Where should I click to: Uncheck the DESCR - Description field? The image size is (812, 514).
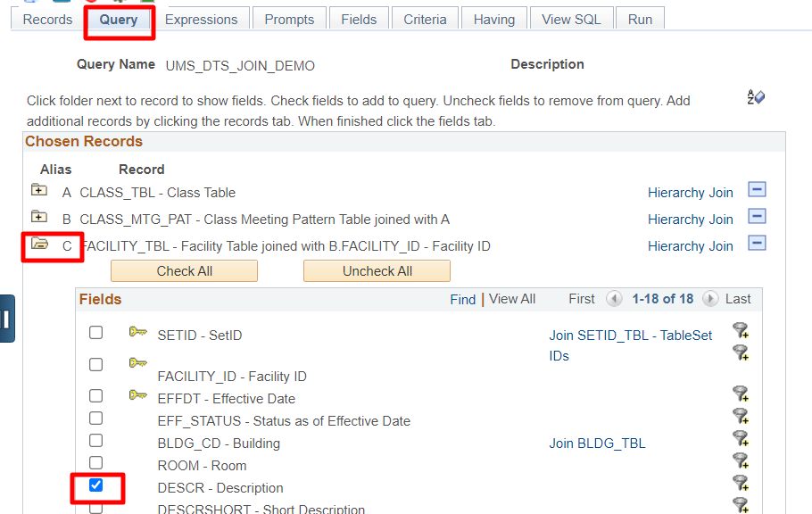pos(95,485)
